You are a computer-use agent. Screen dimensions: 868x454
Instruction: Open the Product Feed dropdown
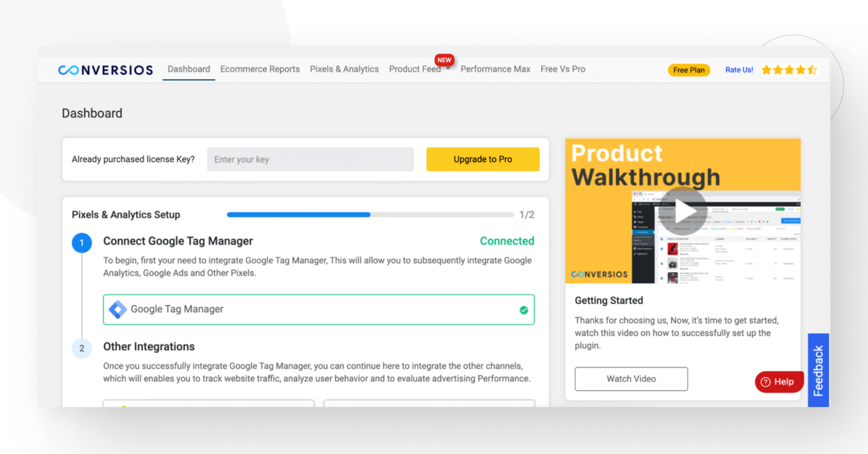click(419, 69)
